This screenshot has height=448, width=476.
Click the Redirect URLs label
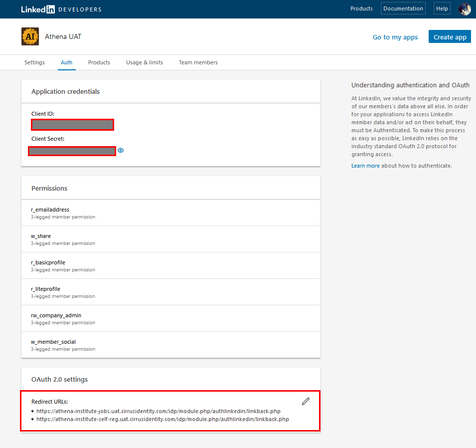49,402
